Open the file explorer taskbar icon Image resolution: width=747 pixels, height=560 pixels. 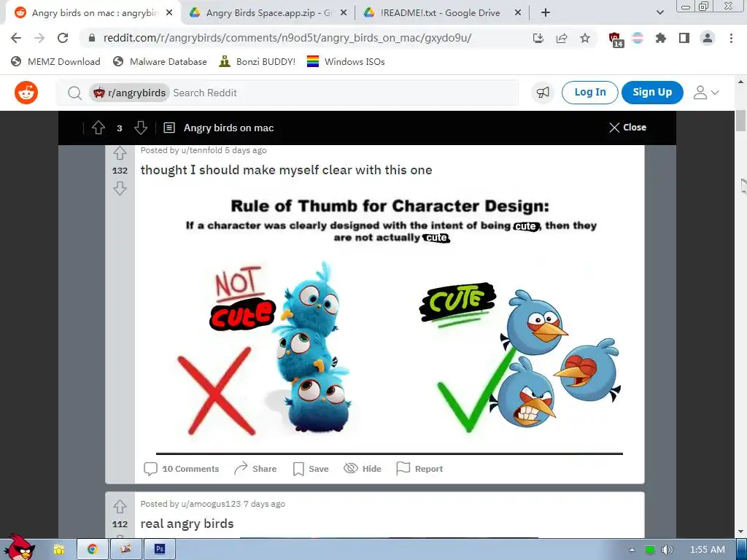coord(58,550)
